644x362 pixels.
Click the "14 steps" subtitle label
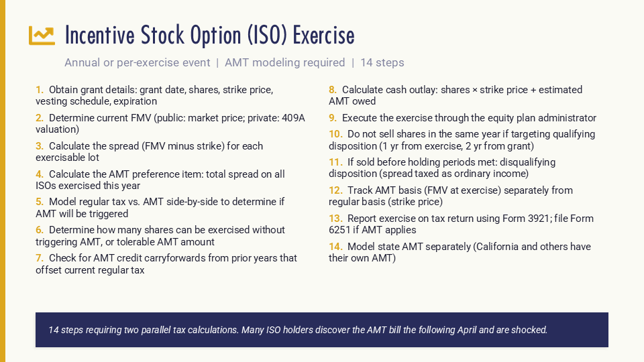tap(382, 63)
